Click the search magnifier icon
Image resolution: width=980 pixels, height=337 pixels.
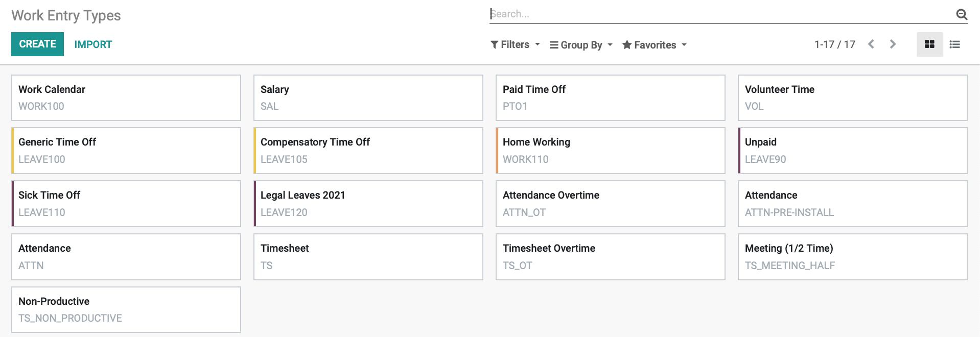pos(962,14)
